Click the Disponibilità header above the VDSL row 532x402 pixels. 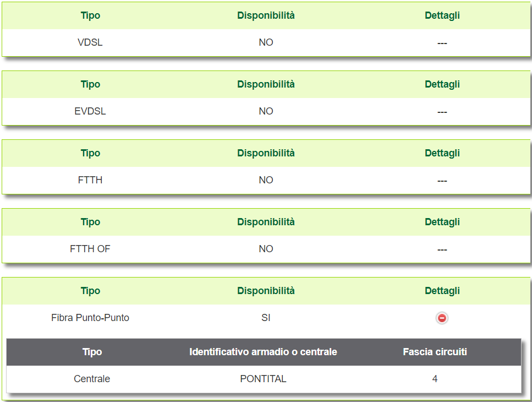pos(266,15)
